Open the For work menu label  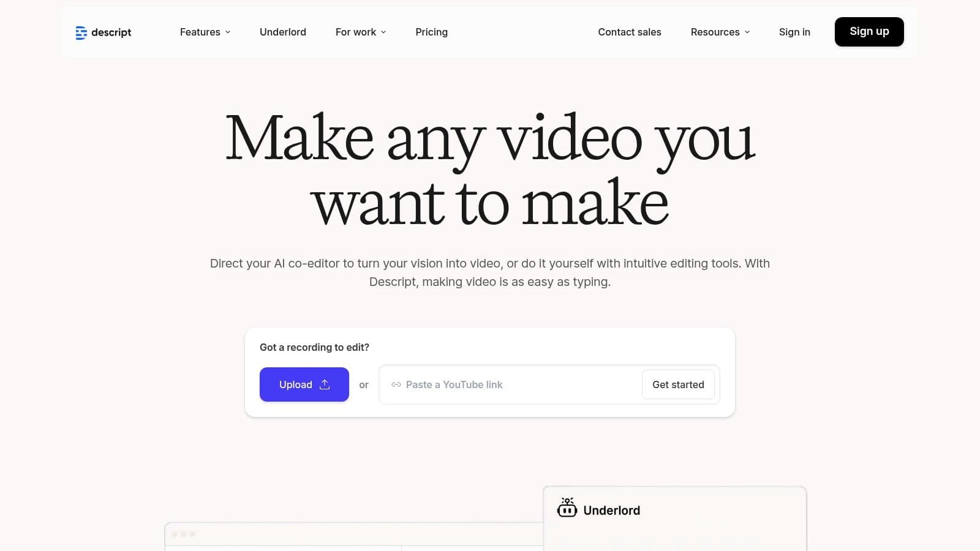tap(355, 32)
